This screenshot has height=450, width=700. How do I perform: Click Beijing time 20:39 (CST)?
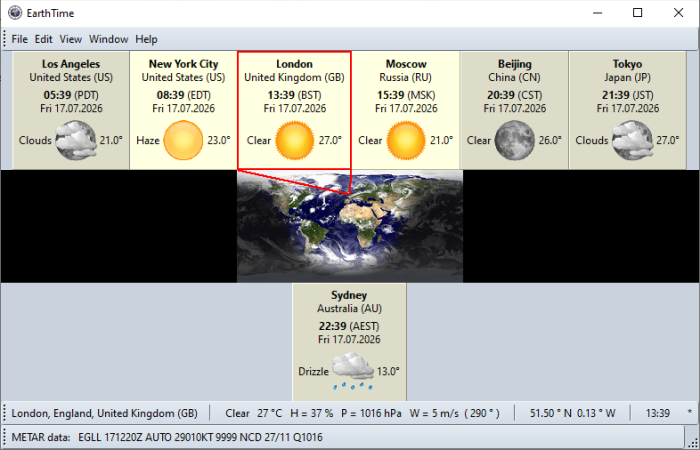(x=515, y=95)
